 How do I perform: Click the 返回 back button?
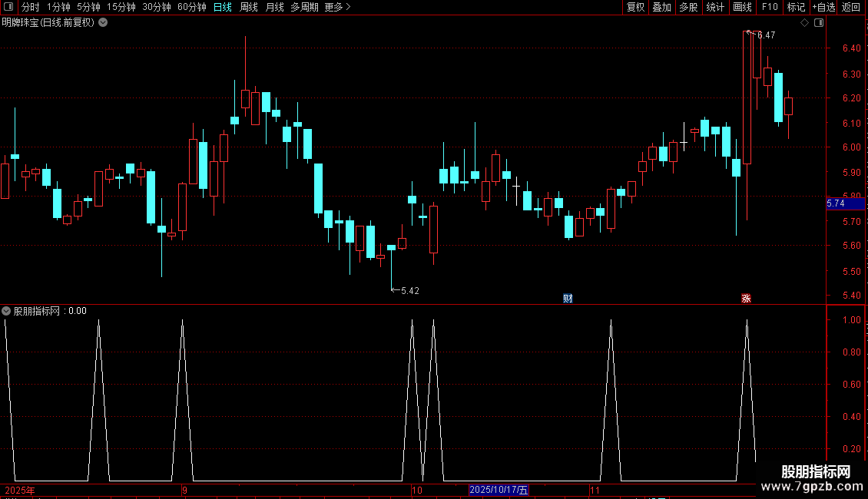pos(851,7)
